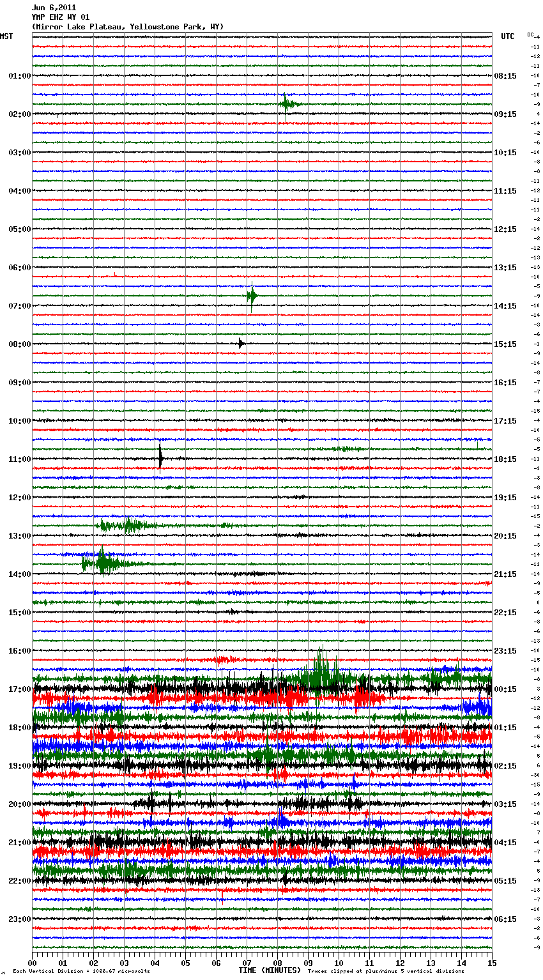Viewport: 543px width, 980px height.
Task: Click the "21:00" MST time label
Action: pos(20,843)
